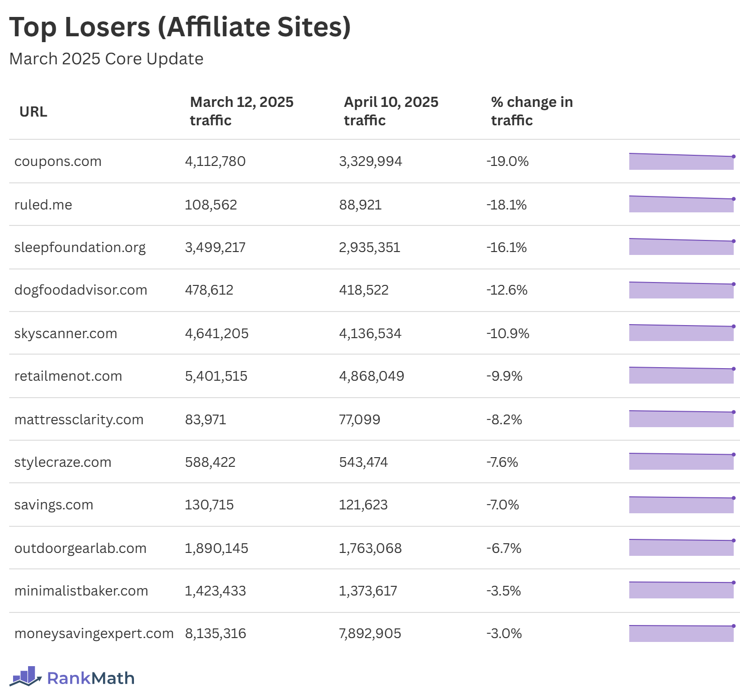Select the dogfoodadvisor.com URL cell
Image resolution: width=740 pixels, height=700 pixels.
point(81,290)
